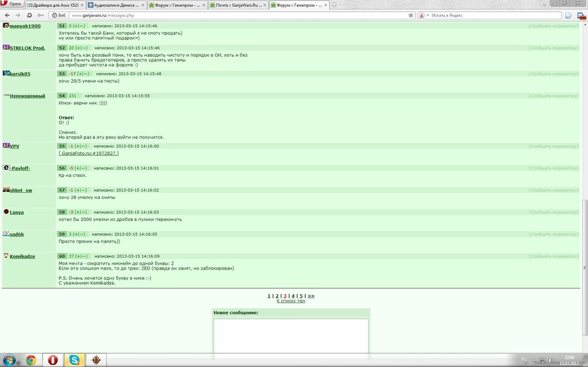Launch Skype from the taskbar
The image size is (588, 367).
75,360
